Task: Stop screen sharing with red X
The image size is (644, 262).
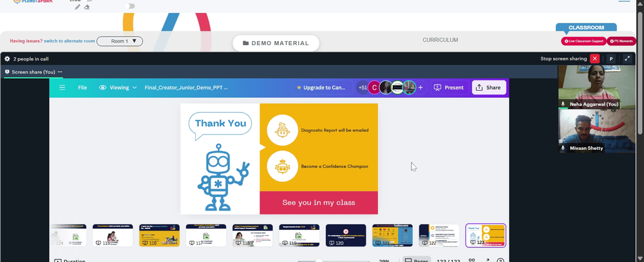Action: click(594, 59)
